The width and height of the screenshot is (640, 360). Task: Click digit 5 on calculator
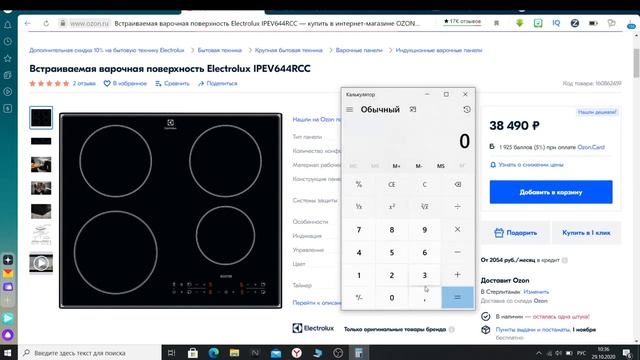[391, 252]
